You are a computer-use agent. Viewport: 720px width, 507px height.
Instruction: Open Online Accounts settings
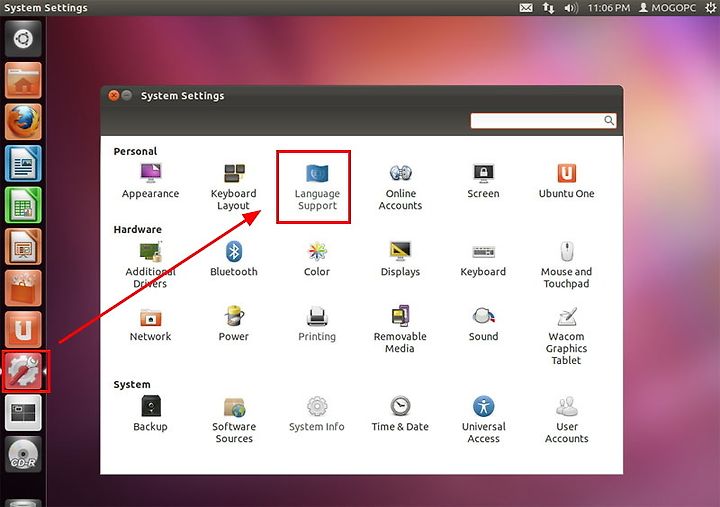tap(400, 187)
